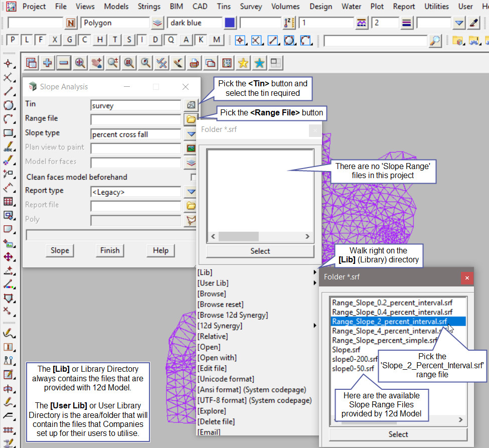
Task: Click the dark blue colour swatch
Action: tap(230, 23)
